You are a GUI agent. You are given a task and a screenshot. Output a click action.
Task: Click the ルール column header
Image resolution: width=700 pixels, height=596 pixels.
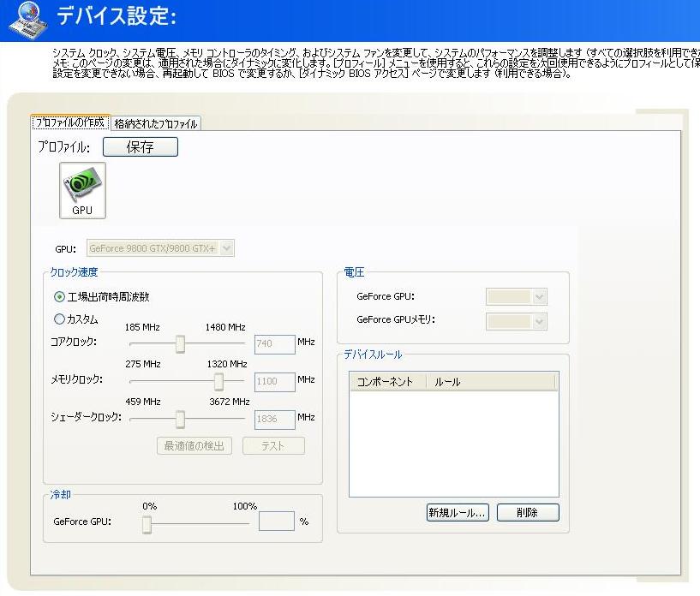click(x=490, y=382)
